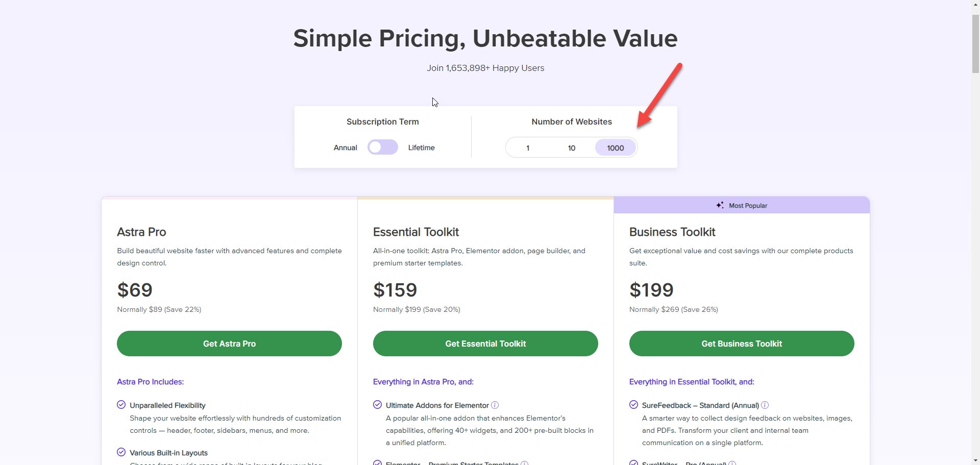Choose 1 website option
The image size is (980, 465).
pos(528,148)
